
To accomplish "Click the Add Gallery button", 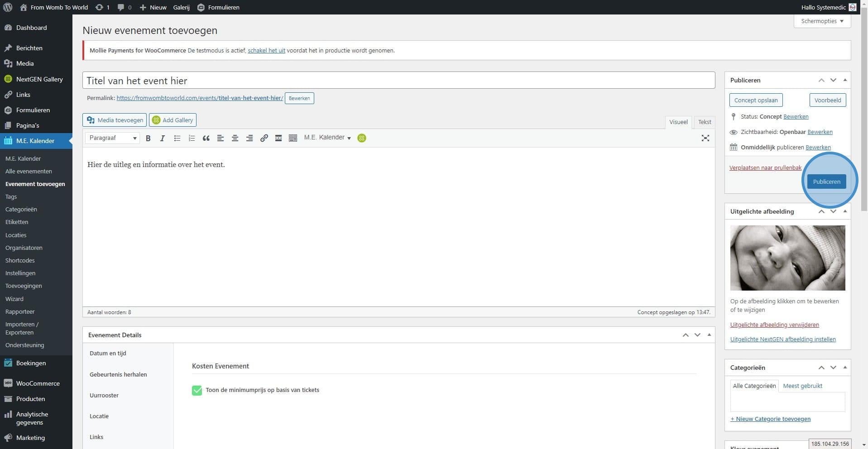I will pyautogui.click(x=173, y=120).
